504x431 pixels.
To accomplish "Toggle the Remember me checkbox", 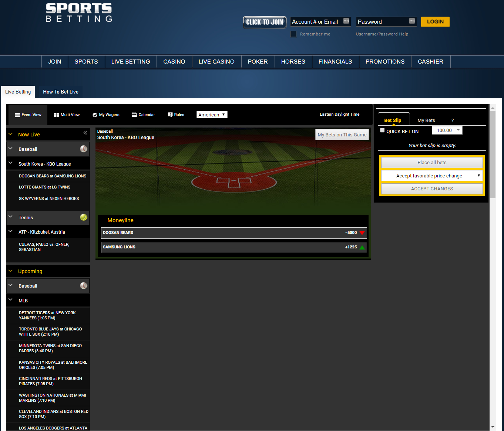I will (x=293, y=34).
